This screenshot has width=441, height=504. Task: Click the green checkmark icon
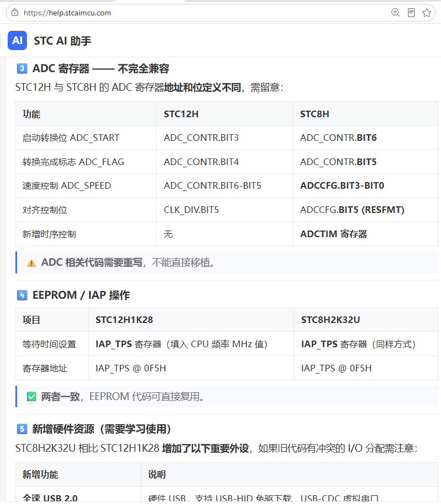click(31, 397)
